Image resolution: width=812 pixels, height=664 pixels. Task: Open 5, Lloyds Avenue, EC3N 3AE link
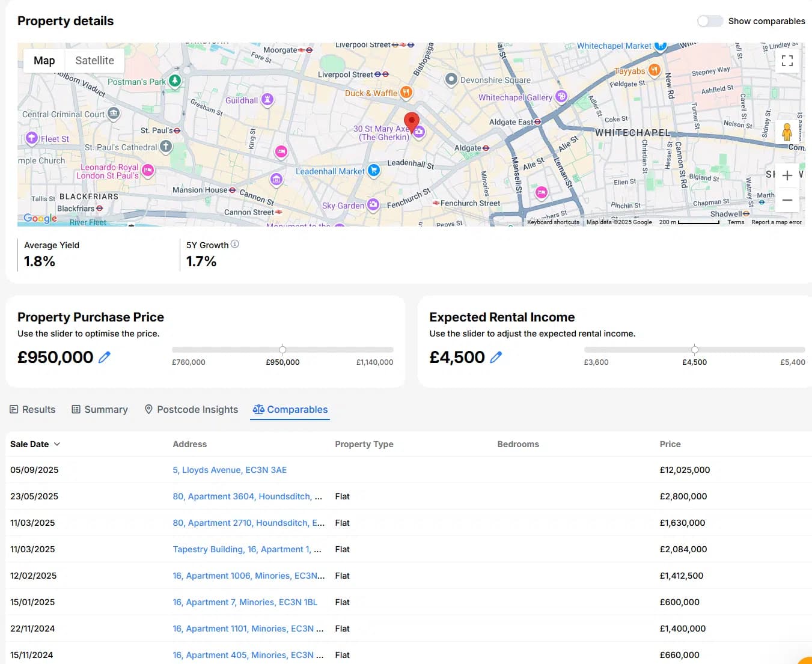coord(230,470)
